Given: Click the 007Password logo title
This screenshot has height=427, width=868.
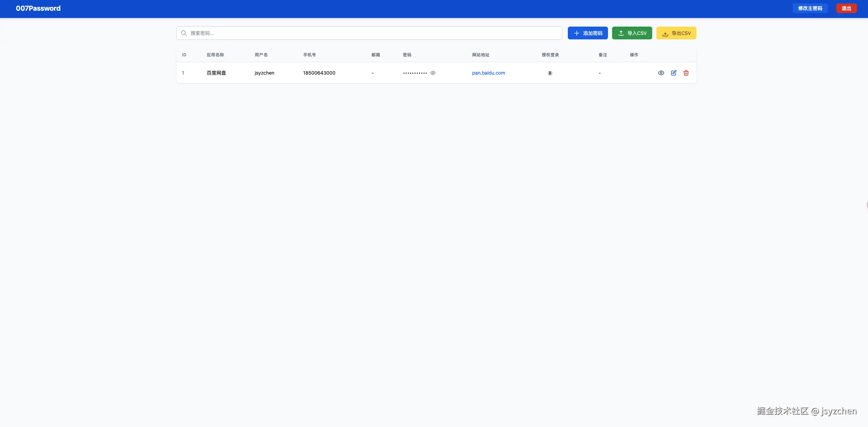Looking at the screenshot, I should 38,8.
